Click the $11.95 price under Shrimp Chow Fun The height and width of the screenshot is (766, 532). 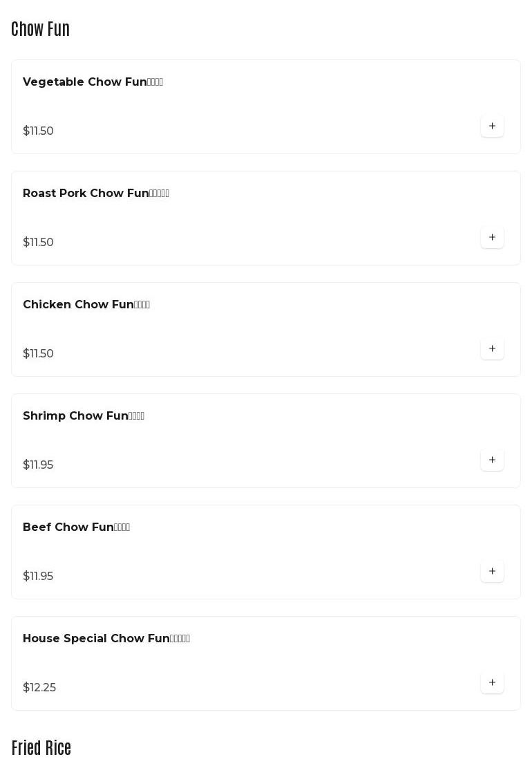coord(38,465)
